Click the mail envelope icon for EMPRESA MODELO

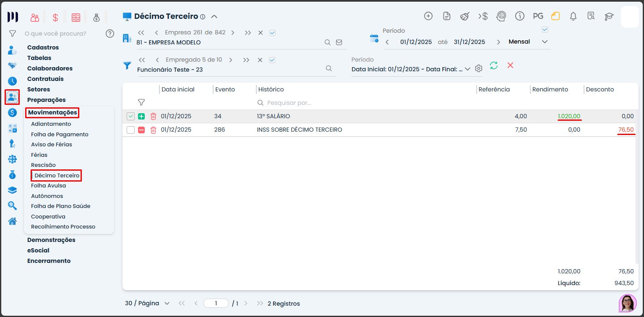(339, 42)
